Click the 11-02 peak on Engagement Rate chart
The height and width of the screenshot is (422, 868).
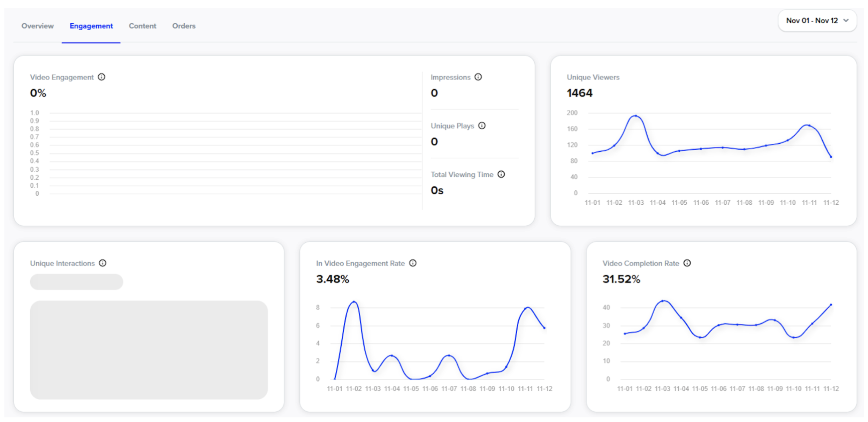354,302
